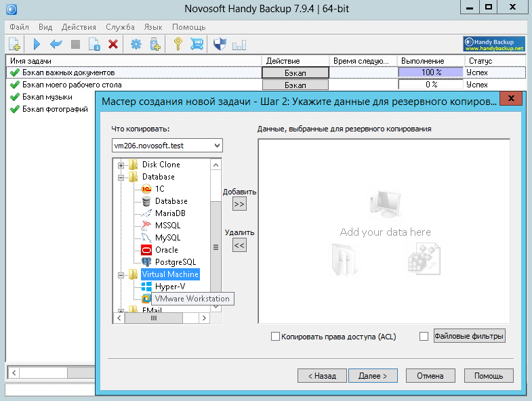Click the tree horizontal scrollbar thumb

[154, 318]
